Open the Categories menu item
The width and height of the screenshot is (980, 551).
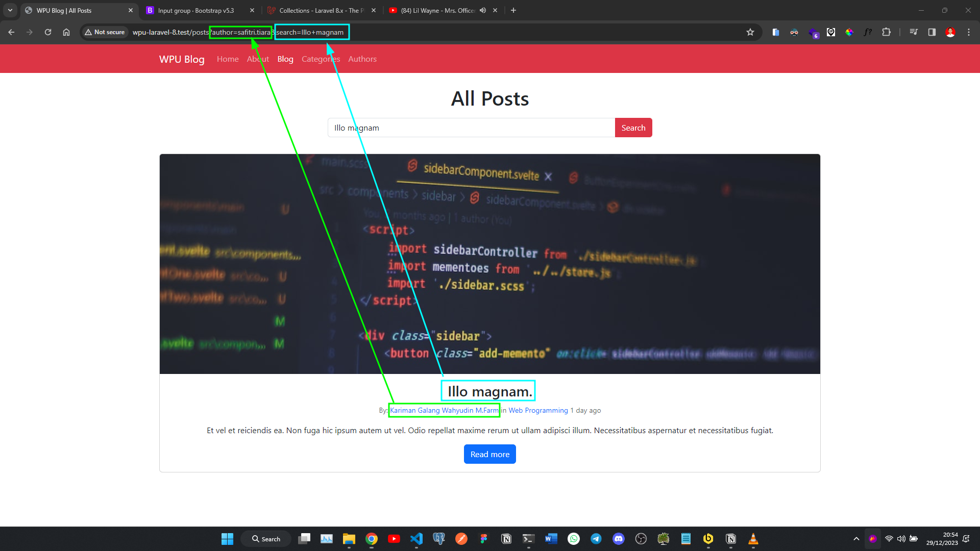coord(321,59)
